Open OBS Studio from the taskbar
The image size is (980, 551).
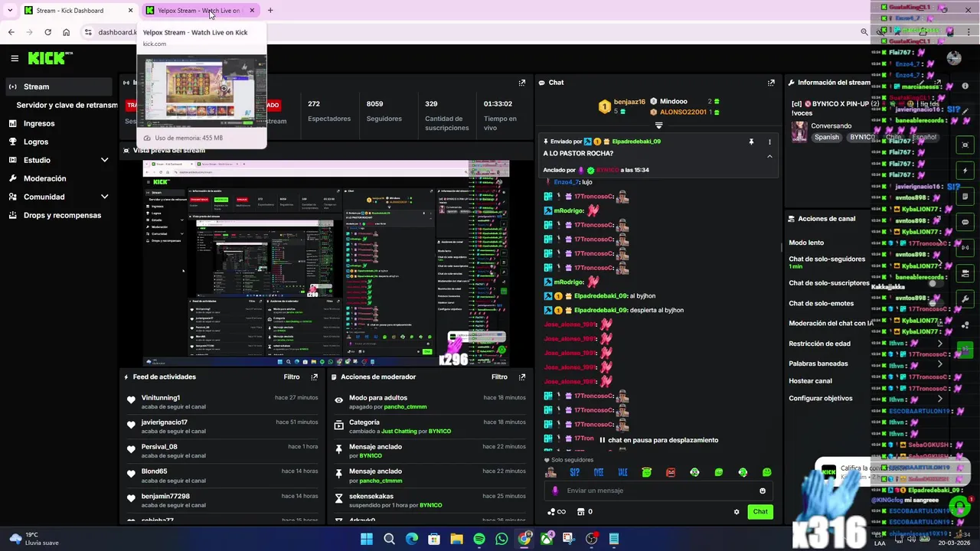point(591,539)
